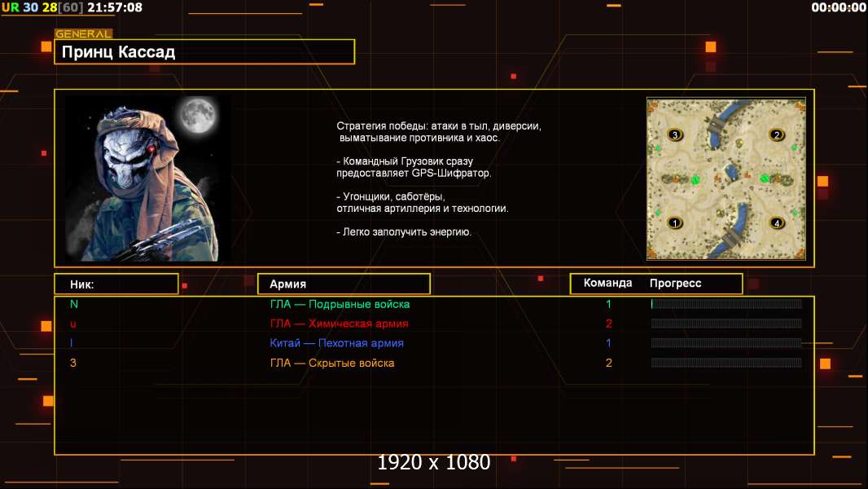This screenshot has height=489, width=868.
Task: Click the Легко заполучить энергию line
Action: [x=404, y=232]
